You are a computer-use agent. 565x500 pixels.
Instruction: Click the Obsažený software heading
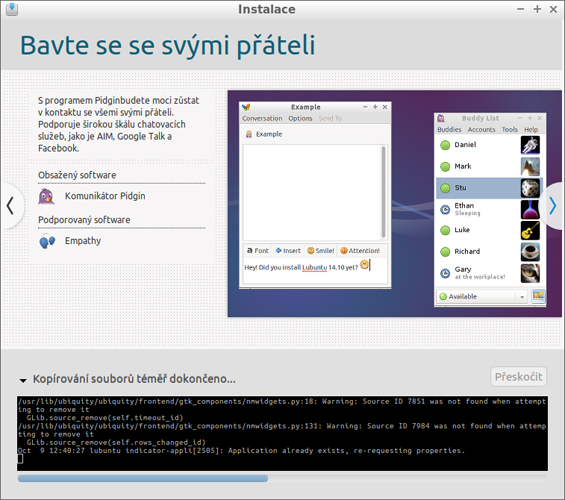click(77, 175)
